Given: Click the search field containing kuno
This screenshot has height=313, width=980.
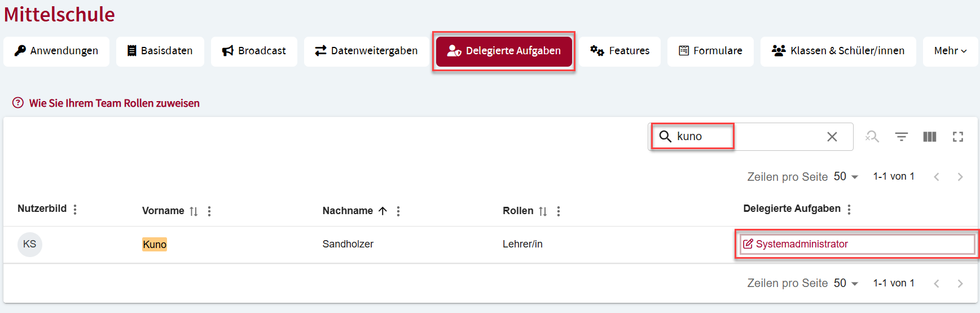Looking at the screenshot, I should pyautogui.click(x=750, y=137).
